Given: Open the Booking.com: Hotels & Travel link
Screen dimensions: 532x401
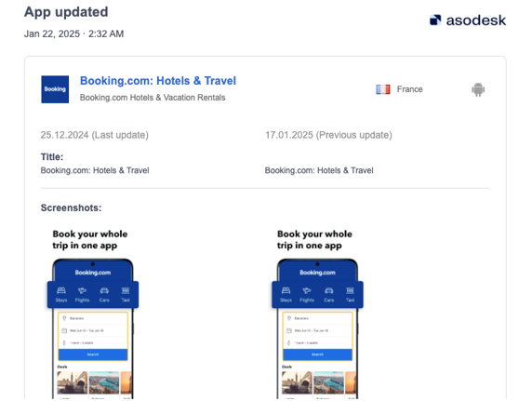Looking at the screenshot, I should [x=158, y=81].
